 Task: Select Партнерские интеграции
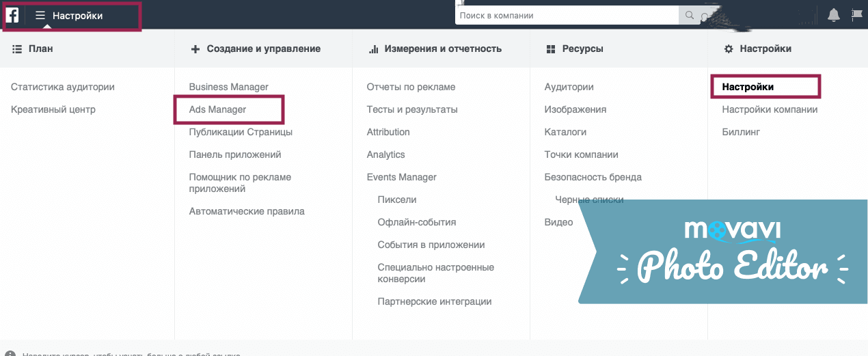pos(435,301)
